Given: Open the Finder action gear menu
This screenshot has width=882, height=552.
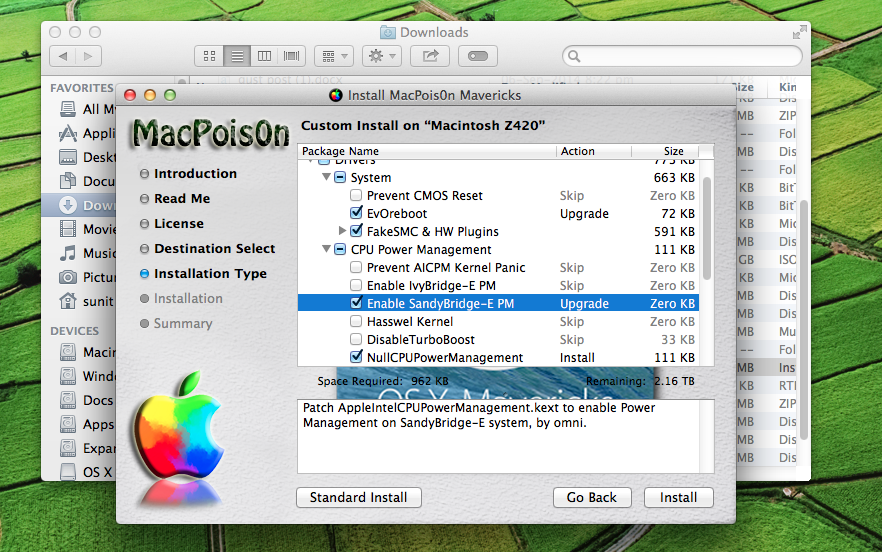Looking at the screenshot, I should click(x=382, y=56).
